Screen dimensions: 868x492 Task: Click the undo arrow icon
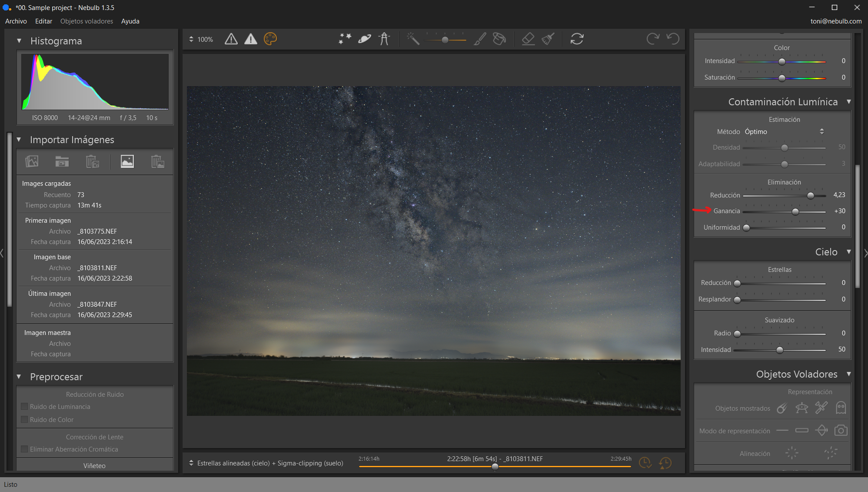click(x=673, y=39)
